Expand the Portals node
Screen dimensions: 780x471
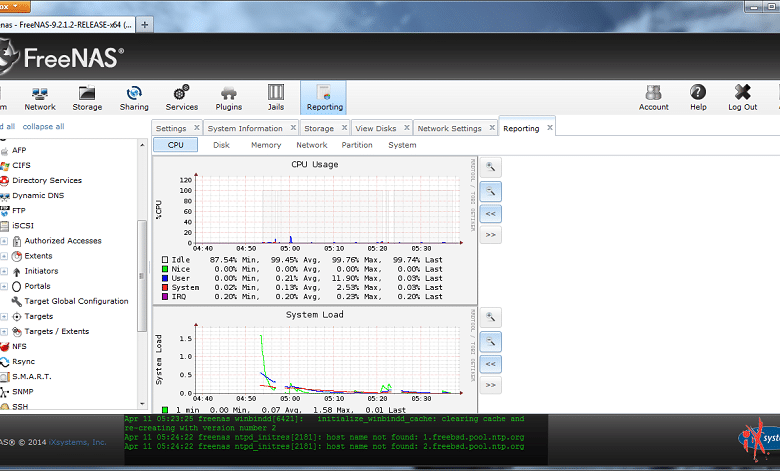point(4,286)
